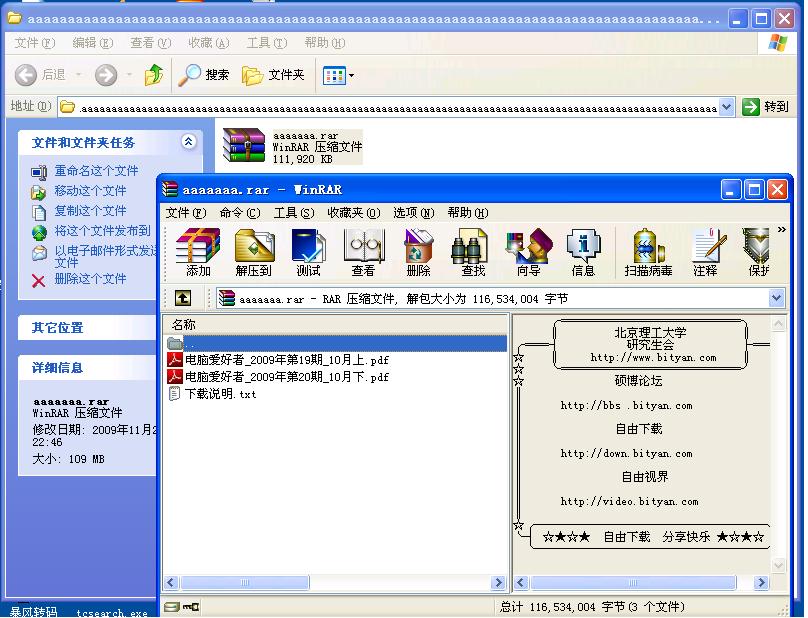The height and width of the screenshot is (618, 808).
Task: Click Delete this file (删除这个文件) link
Action: 90,279
